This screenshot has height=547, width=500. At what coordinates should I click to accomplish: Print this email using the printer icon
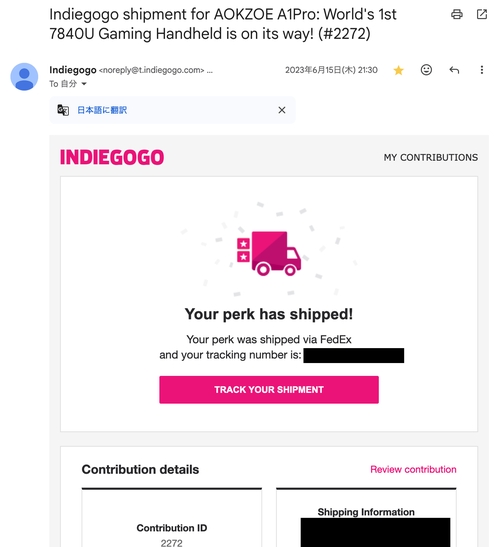coord(457,14)
